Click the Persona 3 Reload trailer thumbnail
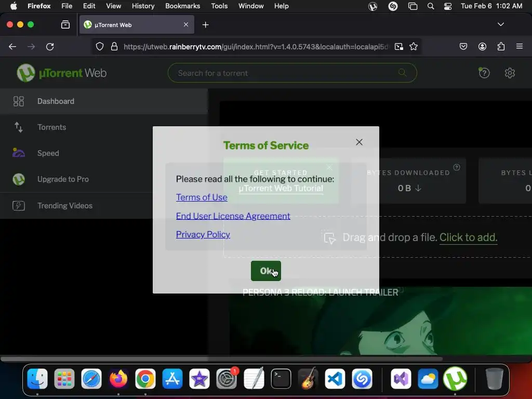The height and width of the screenshot is (399, 532). [x=381, y=321]
